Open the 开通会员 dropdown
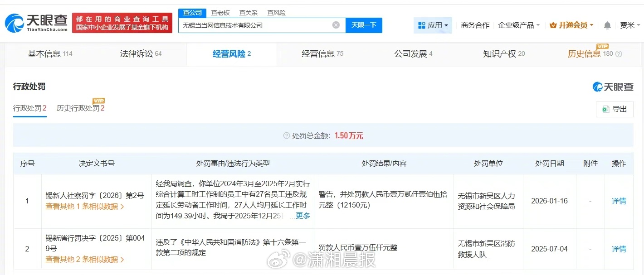644x275 pixels. point(571,25)
